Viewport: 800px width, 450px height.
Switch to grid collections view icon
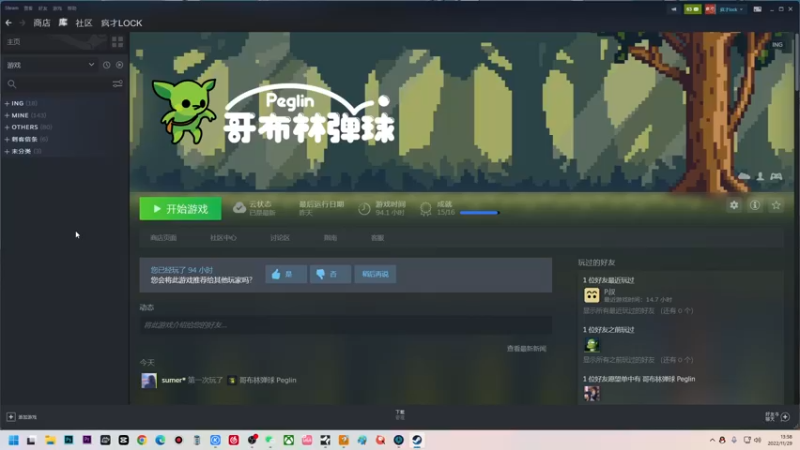[117, 42]
